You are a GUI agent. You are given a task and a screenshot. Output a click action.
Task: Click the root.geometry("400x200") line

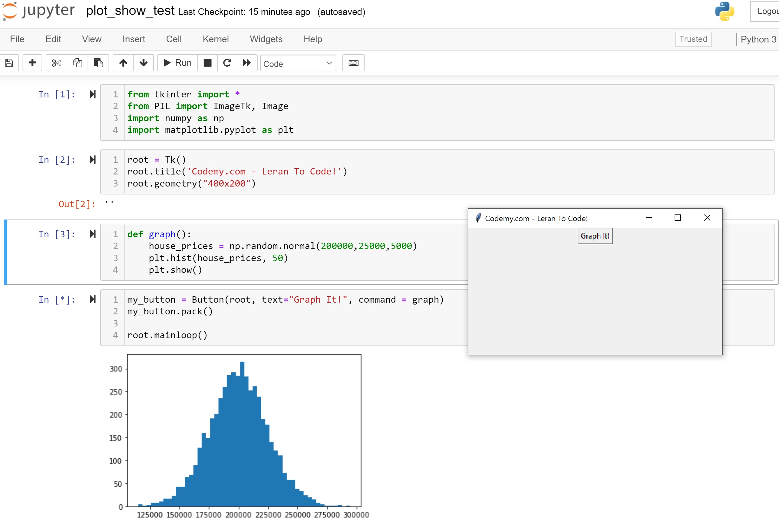pos(191,184)
